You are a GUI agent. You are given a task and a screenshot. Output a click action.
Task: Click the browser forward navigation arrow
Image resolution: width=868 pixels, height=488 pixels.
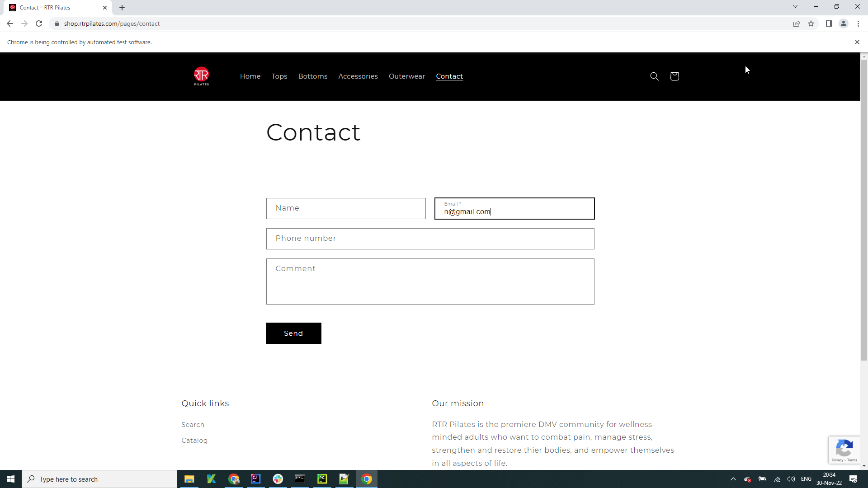point(24,23)
